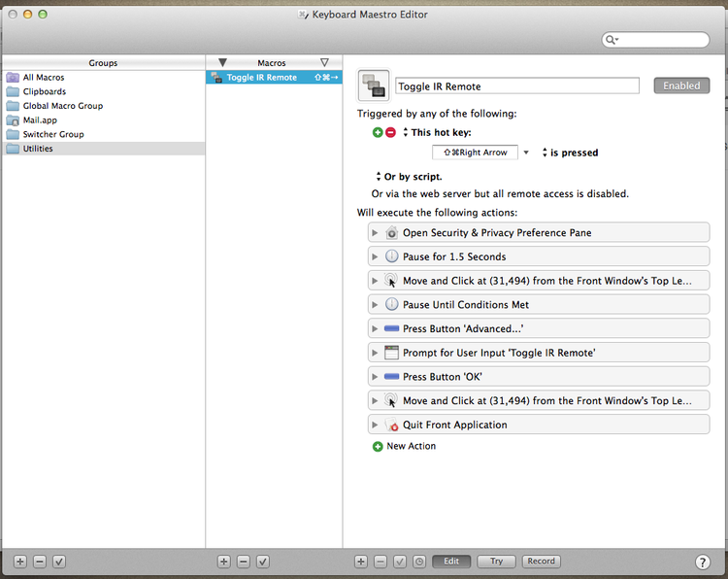Delete the selected macro
The width and height of the screenshot is (728, 579).
coord(244,562)
